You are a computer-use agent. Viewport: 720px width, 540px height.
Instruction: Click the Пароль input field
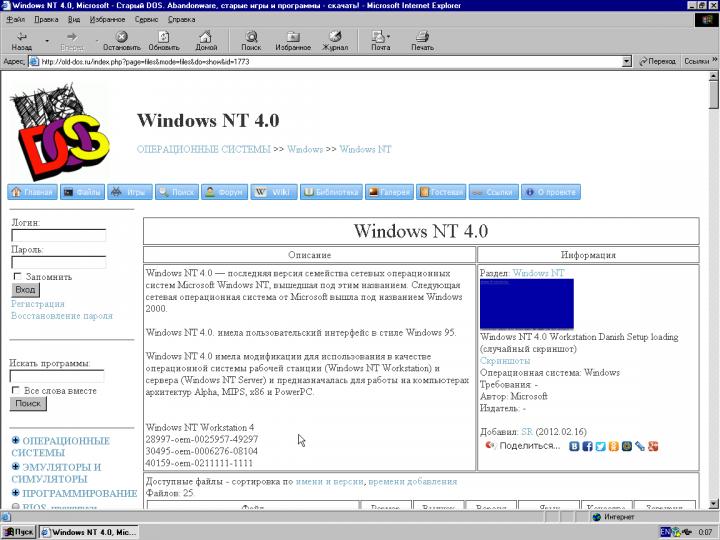click(59, 262)
